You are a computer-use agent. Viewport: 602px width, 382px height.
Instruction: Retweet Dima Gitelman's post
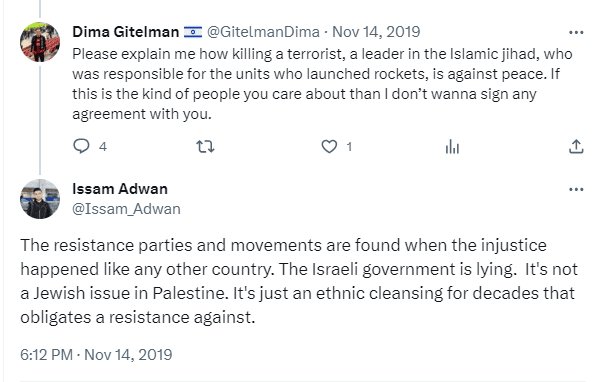point(205,147)
